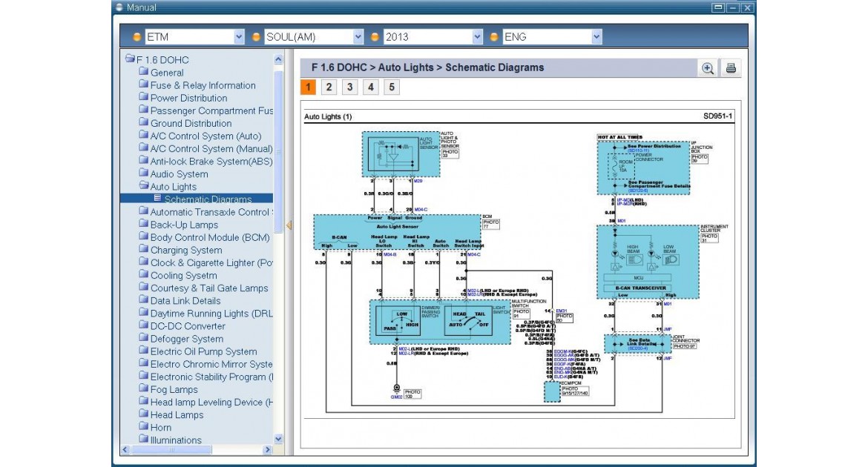Switch to diagram page 1
This screenshot has height=467, width=868.
[x=309, y=87]
